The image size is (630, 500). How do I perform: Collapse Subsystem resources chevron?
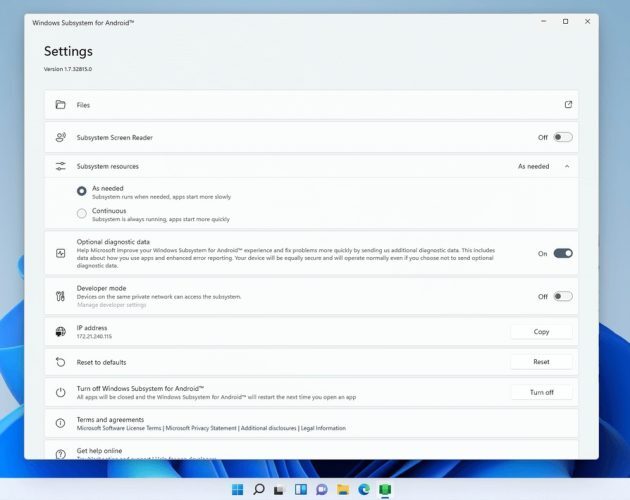pos(567,166)
